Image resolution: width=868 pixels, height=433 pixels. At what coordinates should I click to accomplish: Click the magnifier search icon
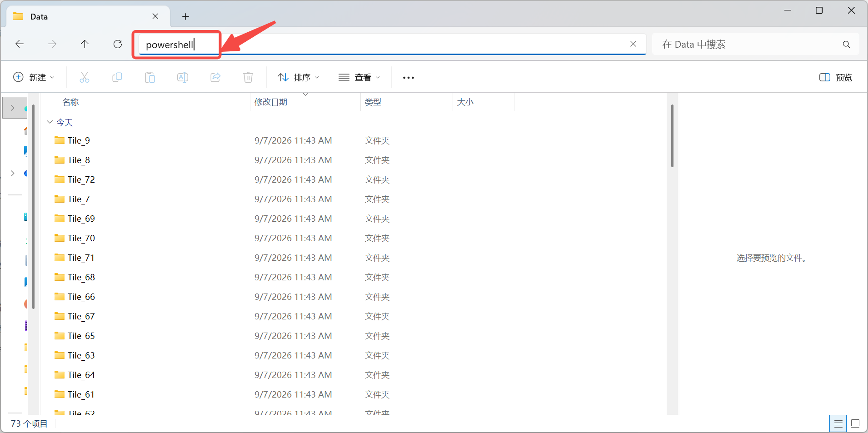(x=846, y=45)
